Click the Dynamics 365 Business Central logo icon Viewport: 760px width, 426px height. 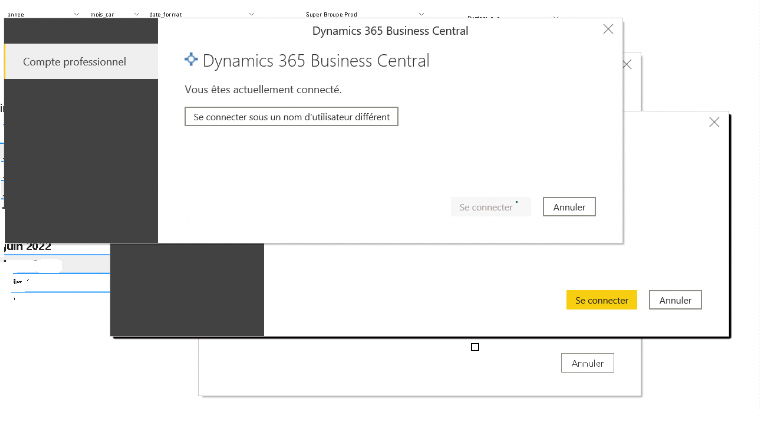click(191, 59)
